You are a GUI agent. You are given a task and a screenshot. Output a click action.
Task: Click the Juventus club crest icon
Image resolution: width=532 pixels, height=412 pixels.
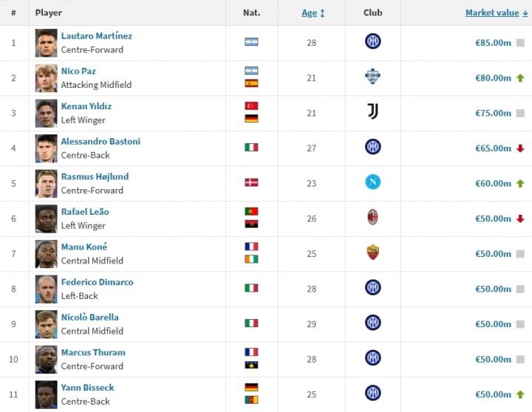click(372, 111)
